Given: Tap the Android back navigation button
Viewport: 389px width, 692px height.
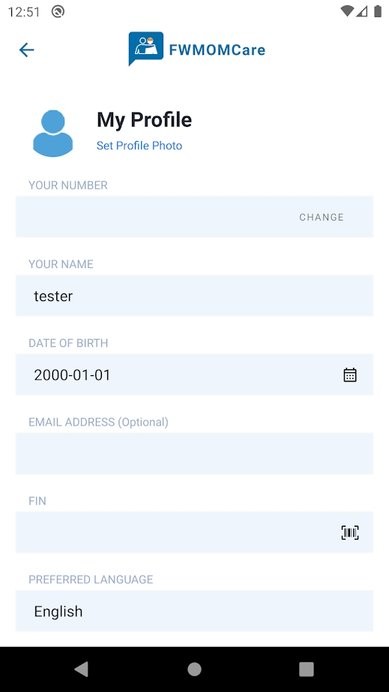Looking at the screenshot, I should coord(81,669).
